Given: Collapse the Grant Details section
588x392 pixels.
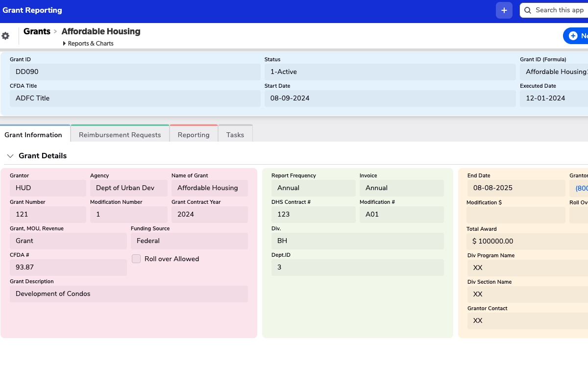Looking at the screenshot, I should [10, 156].
